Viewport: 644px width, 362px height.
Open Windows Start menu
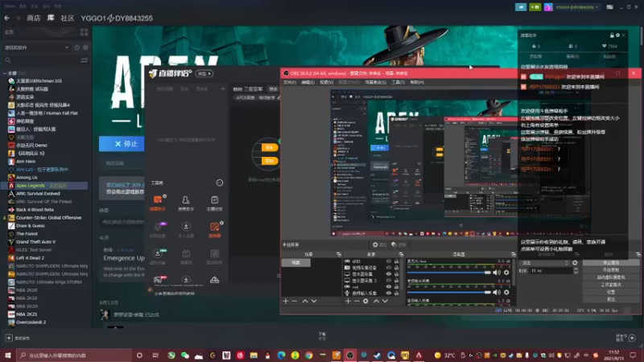tap(7, 355)
